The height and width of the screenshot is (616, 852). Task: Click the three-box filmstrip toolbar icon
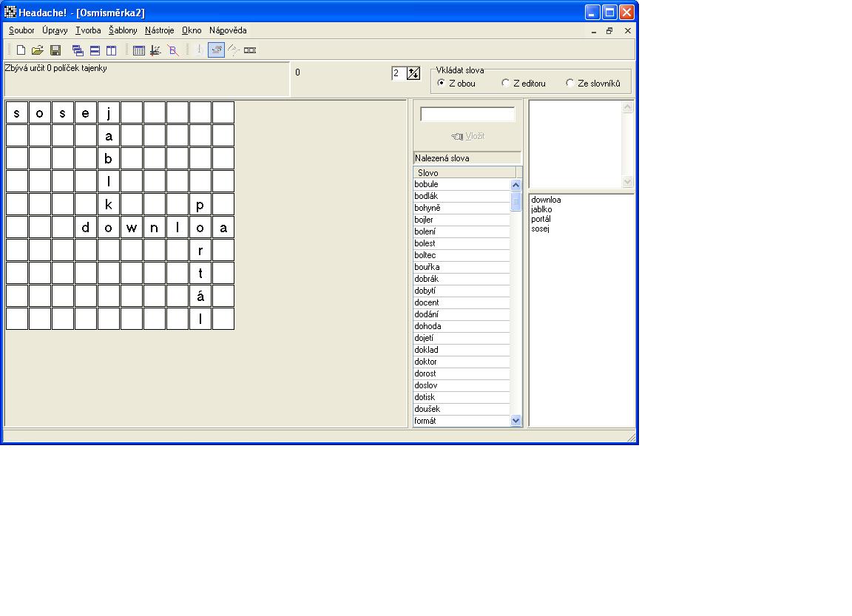point(250,50)
